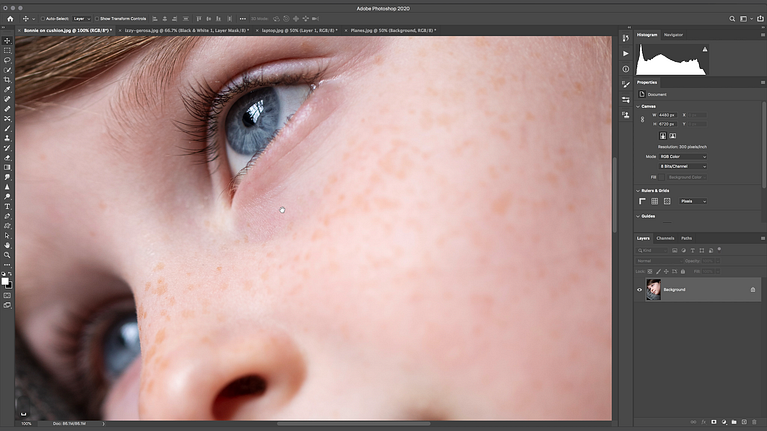This screenshot has height=431, width=767.
Task: Switch to the Navigator tab
Action: (x=673, y=35)
